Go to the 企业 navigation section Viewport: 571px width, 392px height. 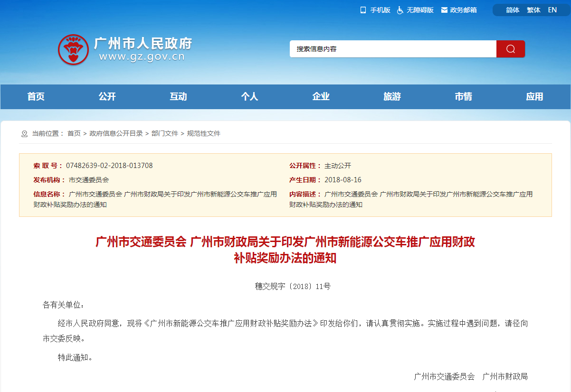tap(321, 97)
